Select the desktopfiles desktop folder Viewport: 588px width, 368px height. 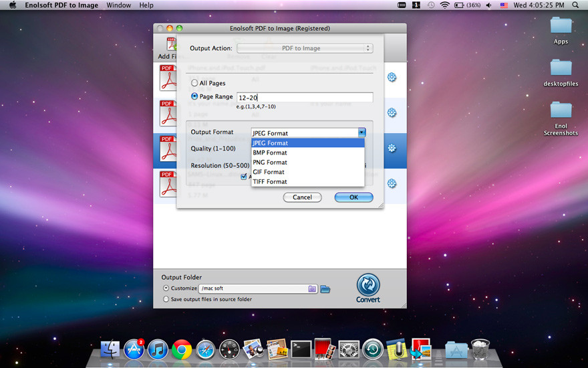[x=561, y=67]
